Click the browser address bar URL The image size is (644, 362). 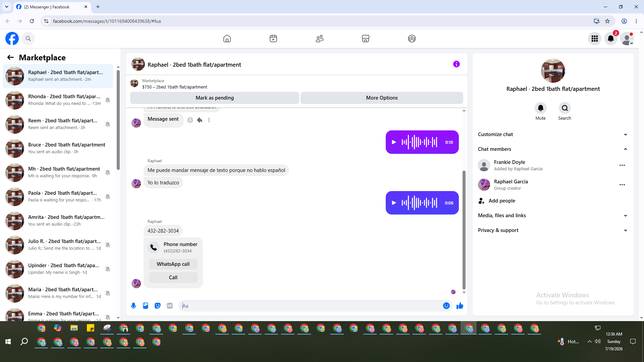[x=107, y=21]
